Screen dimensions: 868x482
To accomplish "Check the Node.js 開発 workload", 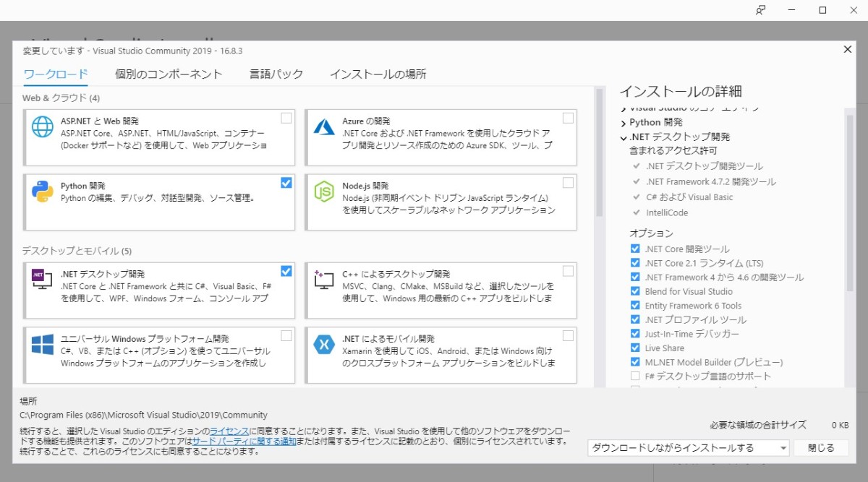I will point(568,183).
